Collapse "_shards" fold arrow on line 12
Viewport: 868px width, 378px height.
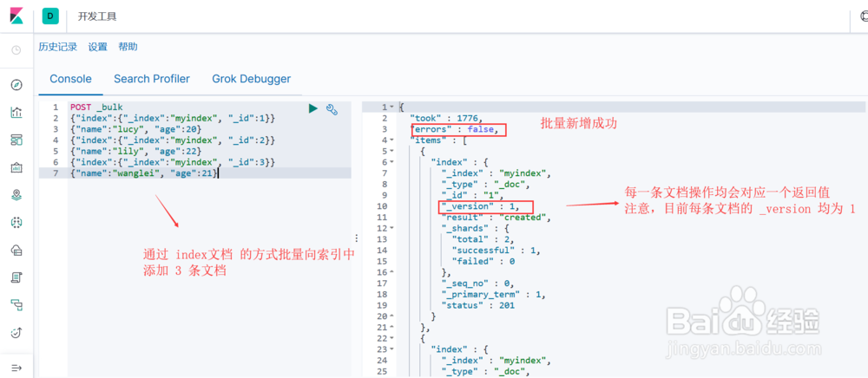(x=392, y=228)
